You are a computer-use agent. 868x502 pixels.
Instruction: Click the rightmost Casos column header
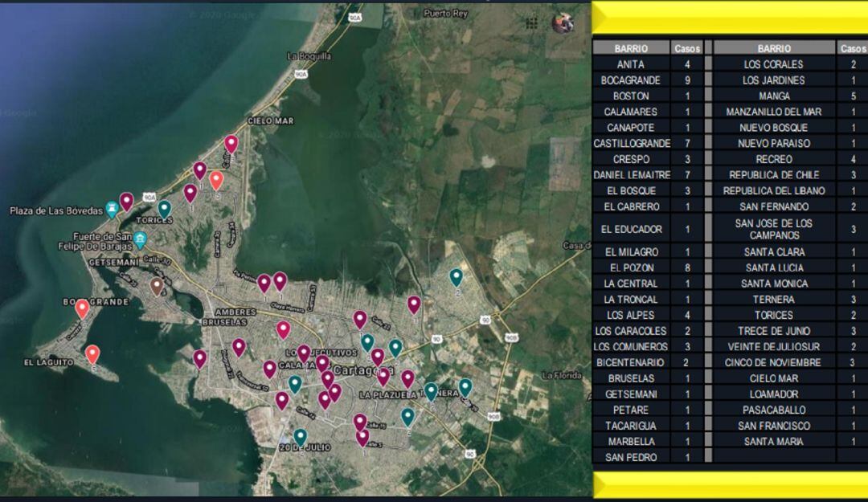[x=852, y=48]
